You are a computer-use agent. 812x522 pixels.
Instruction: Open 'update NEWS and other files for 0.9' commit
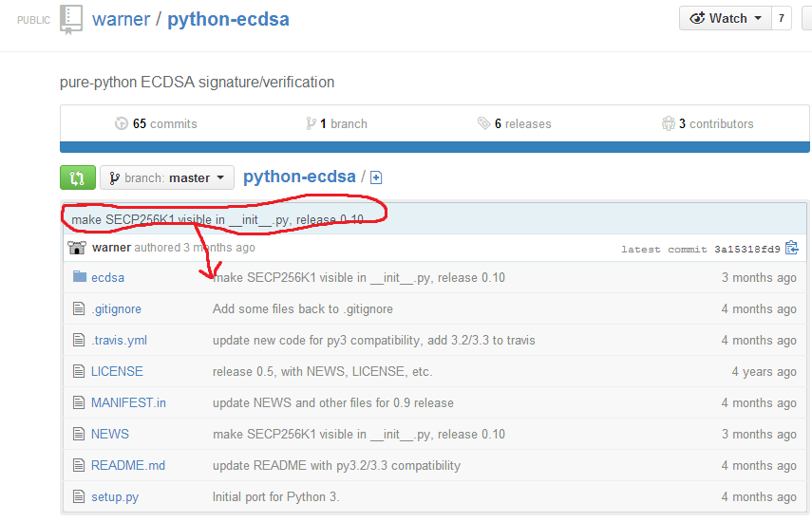coord(333,403)
